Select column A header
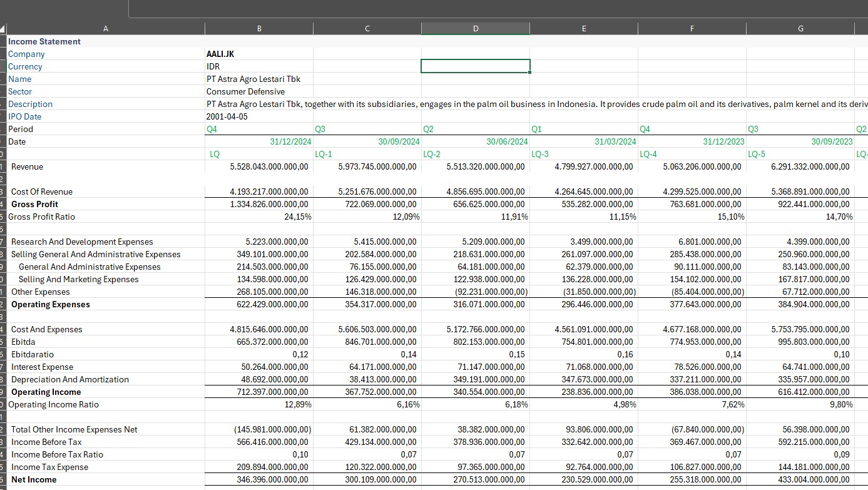868x490 pixels. [105, 29]
